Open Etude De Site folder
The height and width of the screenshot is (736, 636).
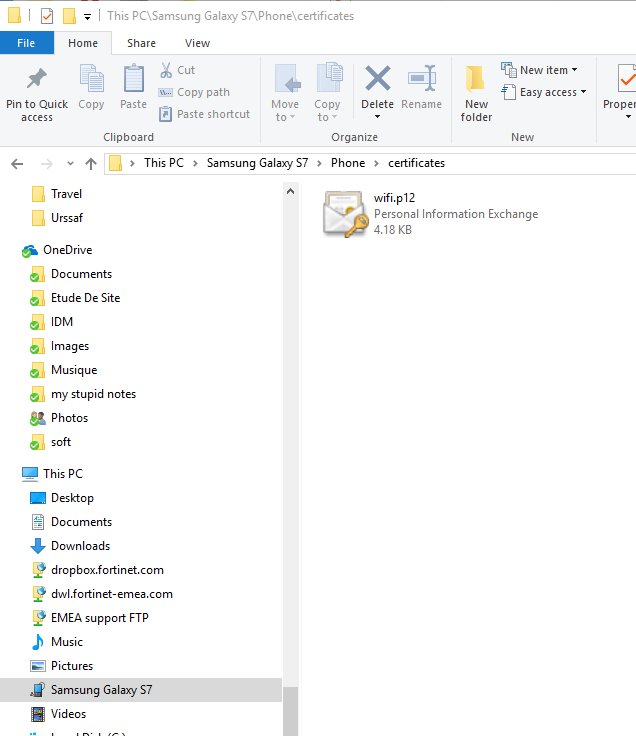(85, 298)
